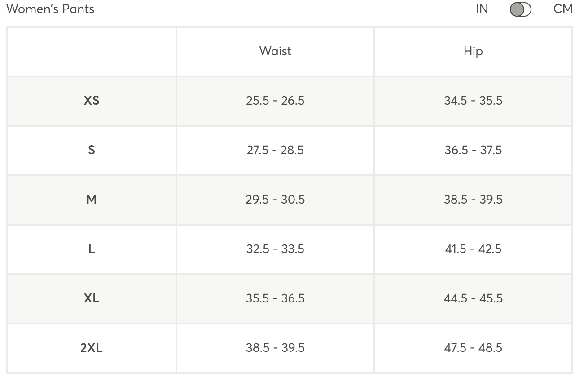Viewport: 588px width, 382px height.
Task: Click the Hip column header
Action: point(473,51)
